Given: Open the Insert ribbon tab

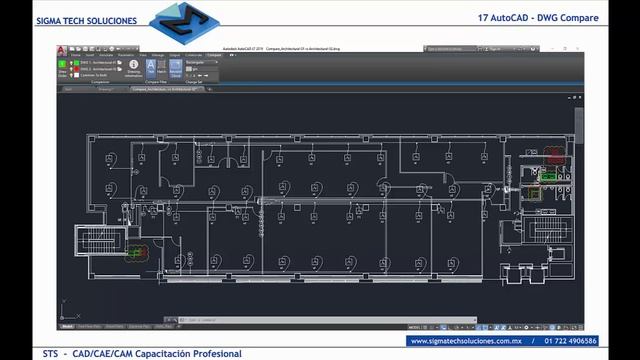Looking at the screenshot, I should click(x=89, y=55).
